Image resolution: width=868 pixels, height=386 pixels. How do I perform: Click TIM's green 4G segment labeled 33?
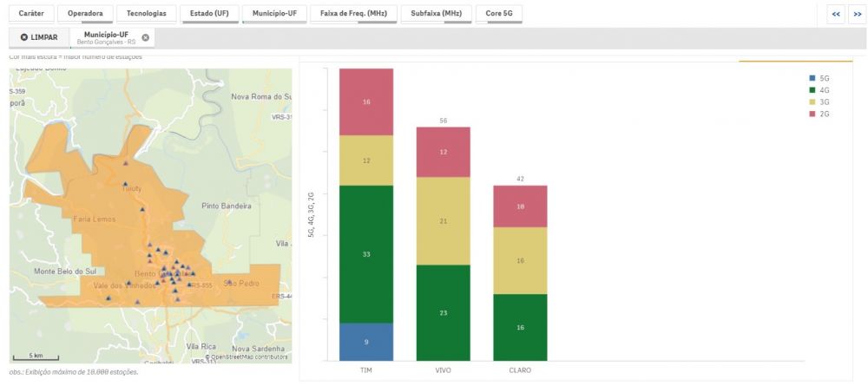point(366,254)
